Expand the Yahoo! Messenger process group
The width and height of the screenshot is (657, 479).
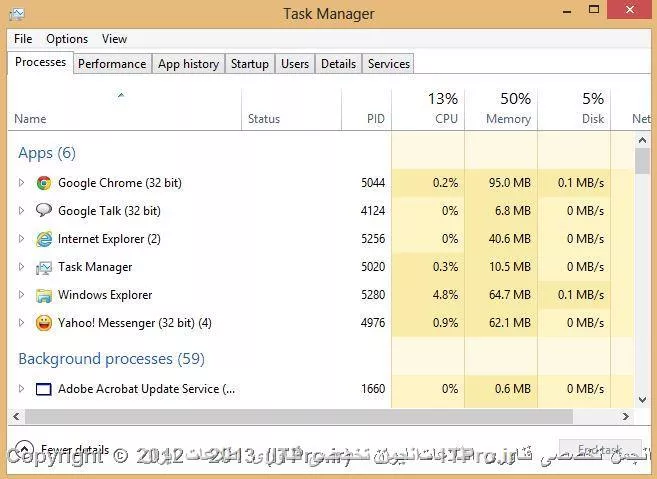click(21, 323)
